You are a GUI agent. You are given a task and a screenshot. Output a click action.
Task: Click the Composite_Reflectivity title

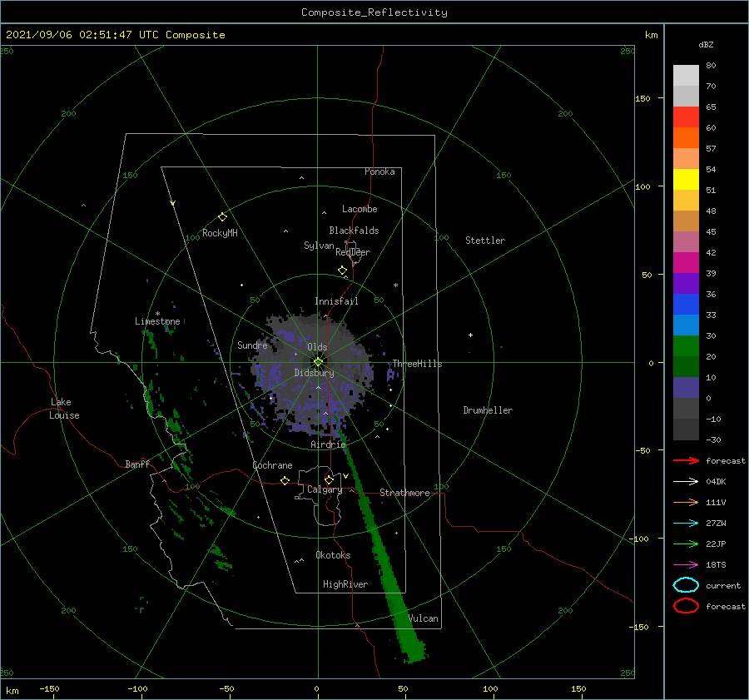[x=374, y=12]
